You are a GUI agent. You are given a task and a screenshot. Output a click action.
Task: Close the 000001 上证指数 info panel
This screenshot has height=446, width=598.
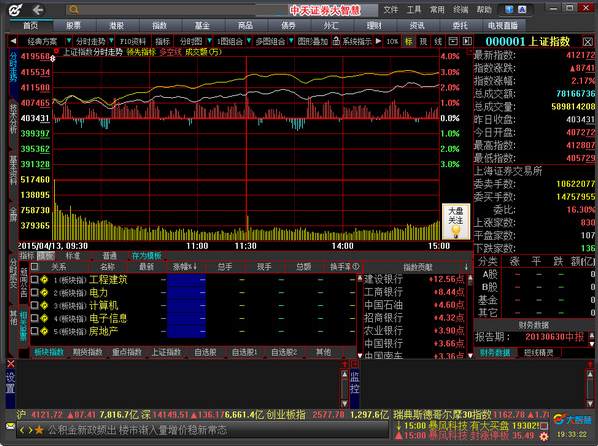coord(588,42)
